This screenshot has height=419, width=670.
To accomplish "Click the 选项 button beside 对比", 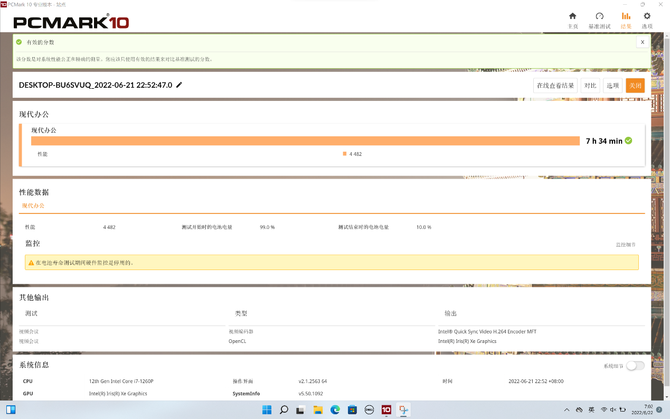I will click(x=613, y=86).
